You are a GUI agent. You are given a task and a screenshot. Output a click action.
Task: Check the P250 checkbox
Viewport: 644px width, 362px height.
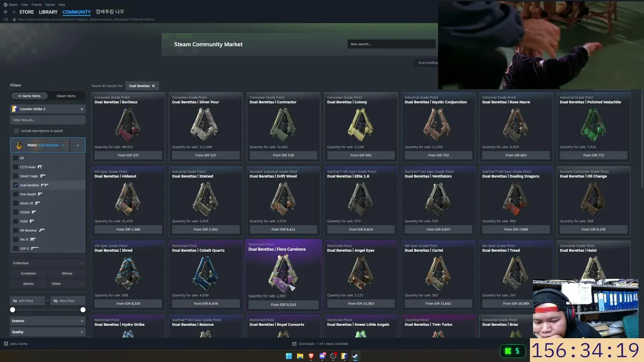(x=16, y=221)
